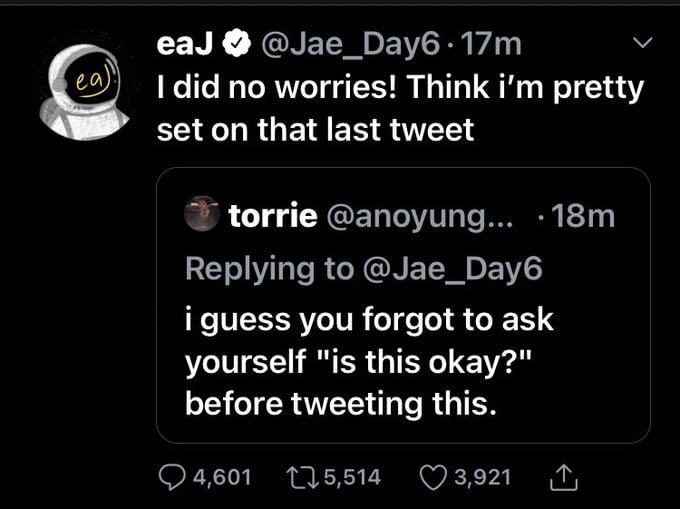This screenshot has width=680, height=509.
Task: Click the 4,601 replies count
Action: click(224, 477)
